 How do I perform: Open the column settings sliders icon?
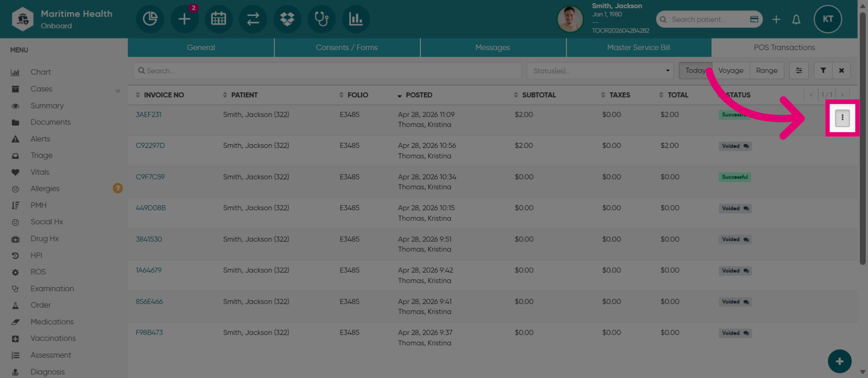point(799,71)
